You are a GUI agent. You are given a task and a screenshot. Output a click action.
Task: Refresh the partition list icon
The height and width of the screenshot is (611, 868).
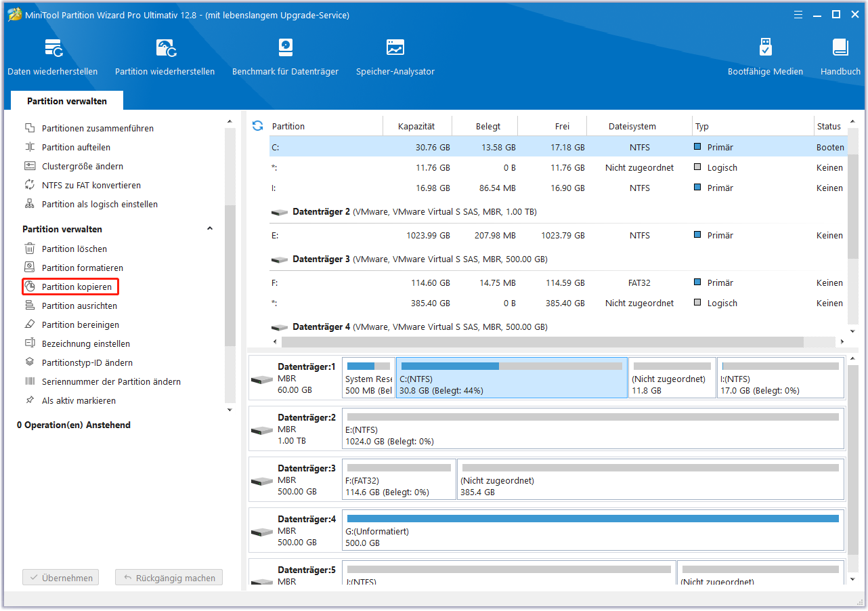point(257,125)
